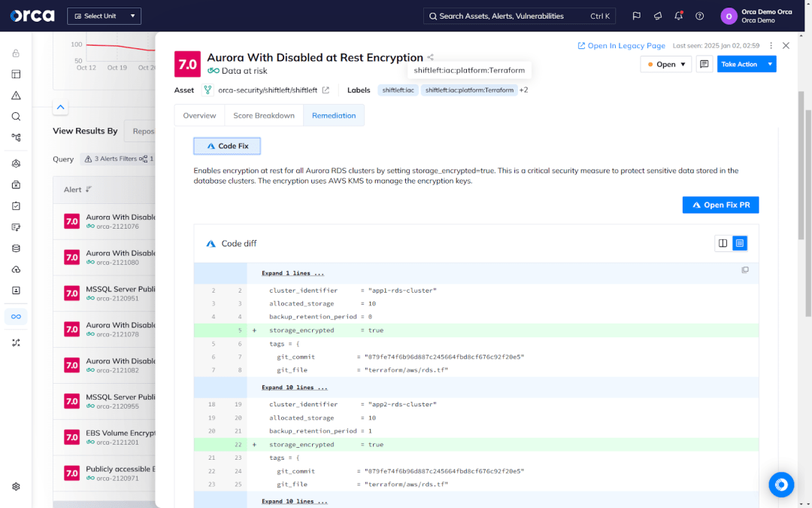
Task: Switch to unified diff view
Action: pos(740,243)
